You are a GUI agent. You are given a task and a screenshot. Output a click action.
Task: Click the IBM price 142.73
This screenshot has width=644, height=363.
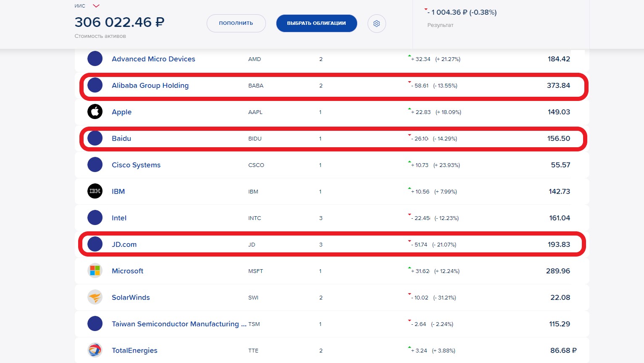pos(559,191)
